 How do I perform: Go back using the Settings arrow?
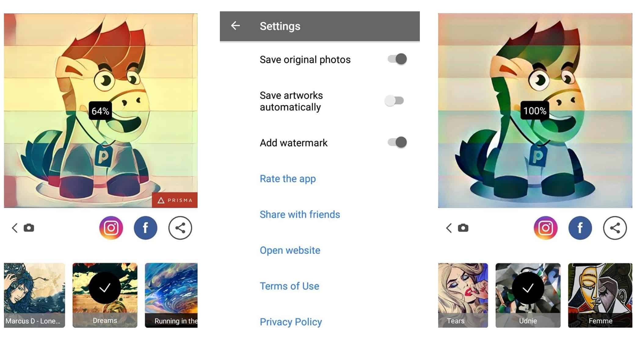(x=235, y=26)
